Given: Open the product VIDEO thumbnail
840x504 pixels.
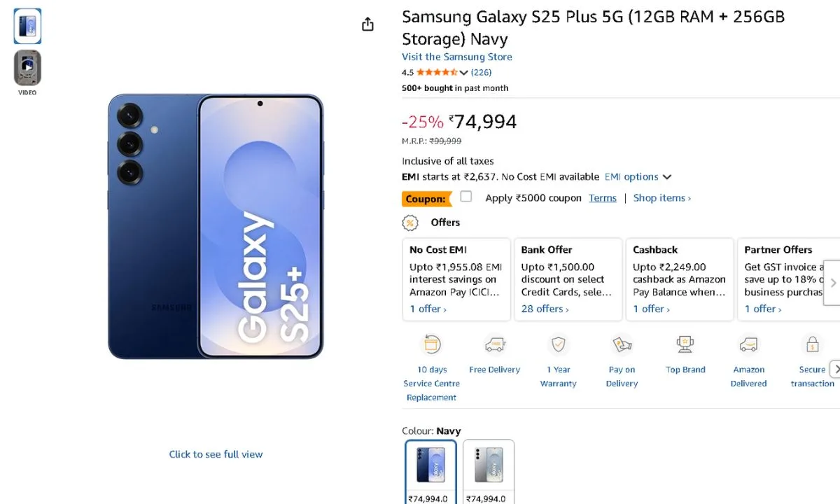Looking at the screenshot, I should (x=27, y=68).
